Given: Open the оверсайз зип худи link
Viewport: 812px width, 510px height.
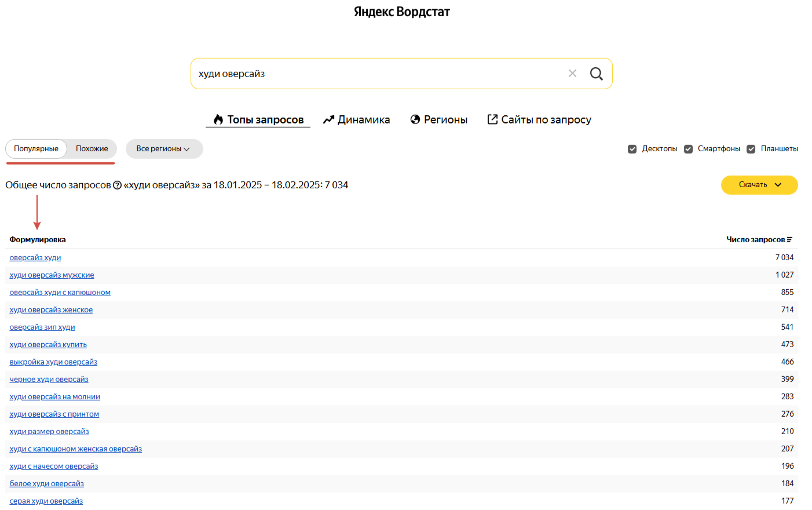Looking at the screenshot, I should click(x=42, y=327).
